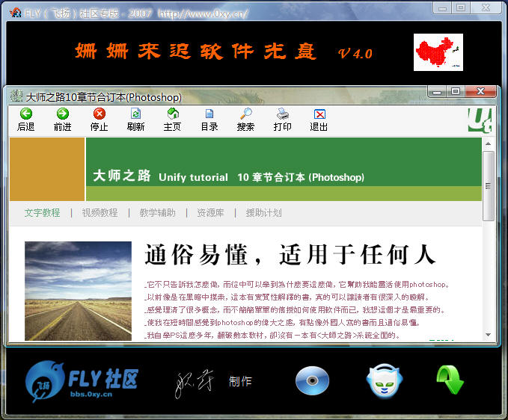Screen dimensions: 508x420
Task: Click the cat headphones icon
Action: point(385,381)
